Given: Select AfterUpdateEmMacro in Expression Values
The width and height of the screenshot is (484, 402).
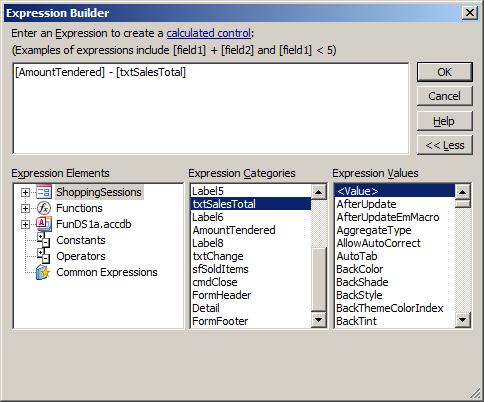Looking at the screenshot, I should pos(395,217).
